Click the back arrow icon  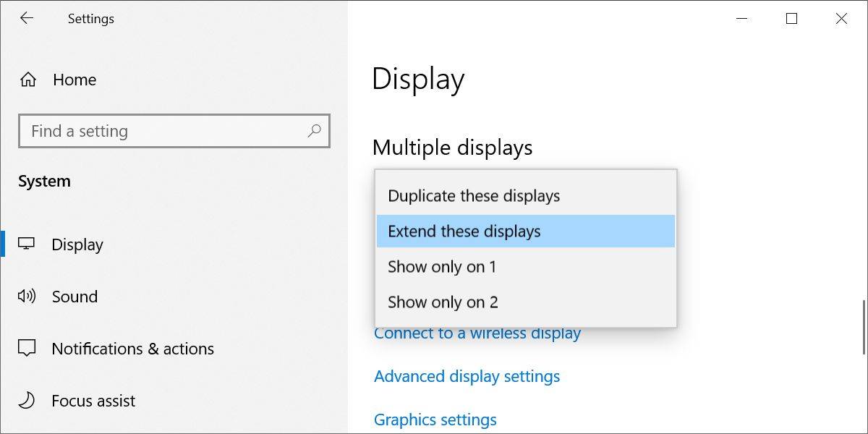coord(27,19)
